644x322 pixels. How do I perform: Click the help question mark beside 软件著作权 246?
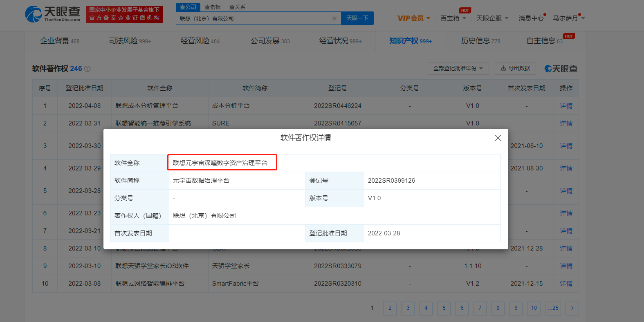(87, 69)
